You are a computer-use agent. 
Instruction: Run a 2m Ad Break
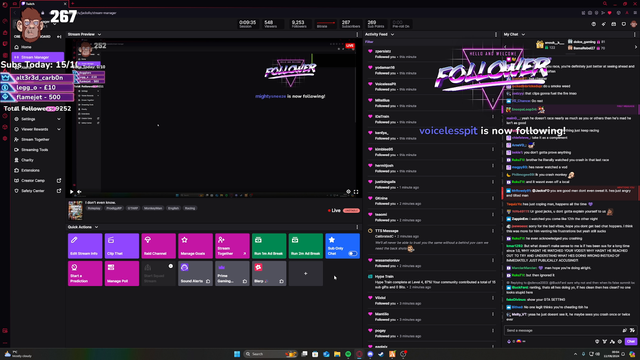click(305, 246)
